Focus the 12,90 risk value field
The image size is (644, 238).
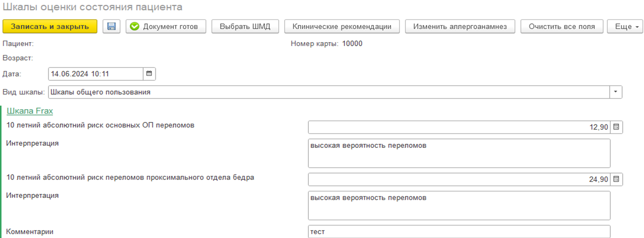click(x=459, y=127)
